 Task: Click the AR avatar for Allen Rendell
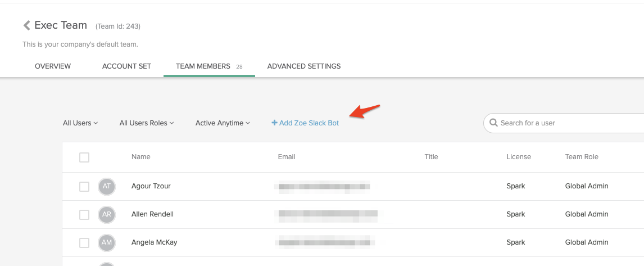[x=107, y=214]
